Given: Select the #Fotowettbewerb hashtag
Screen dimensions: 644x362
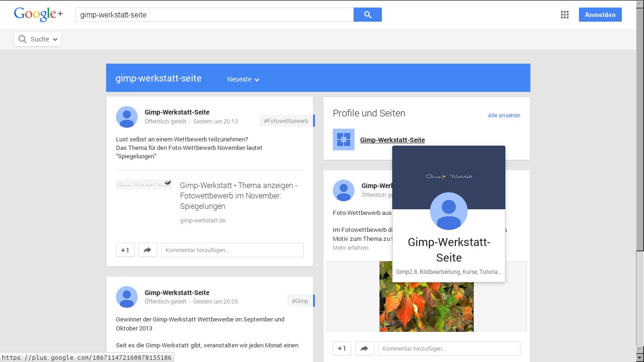Looking at the screenshot, I should (286, 121).
